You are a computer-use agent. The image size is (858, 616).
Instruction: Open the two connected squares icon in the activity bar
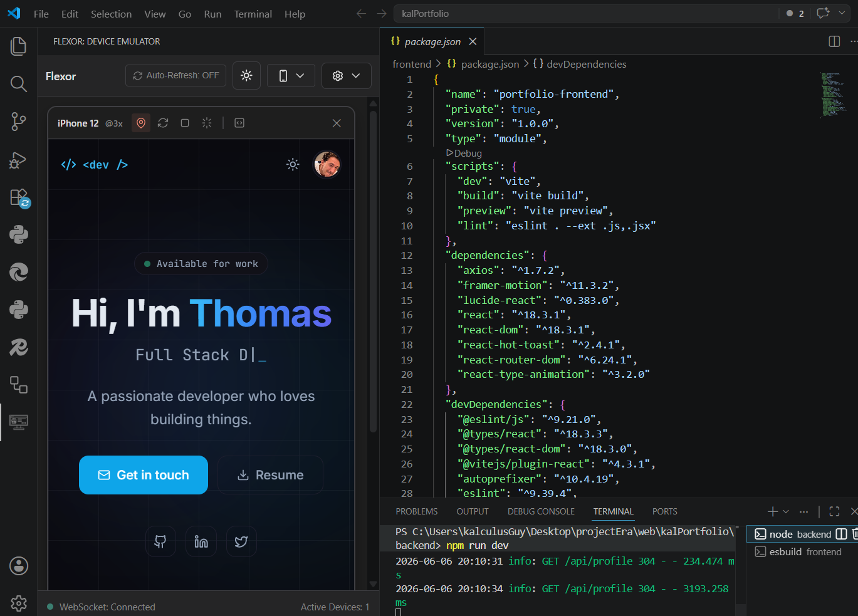(19, 385)
